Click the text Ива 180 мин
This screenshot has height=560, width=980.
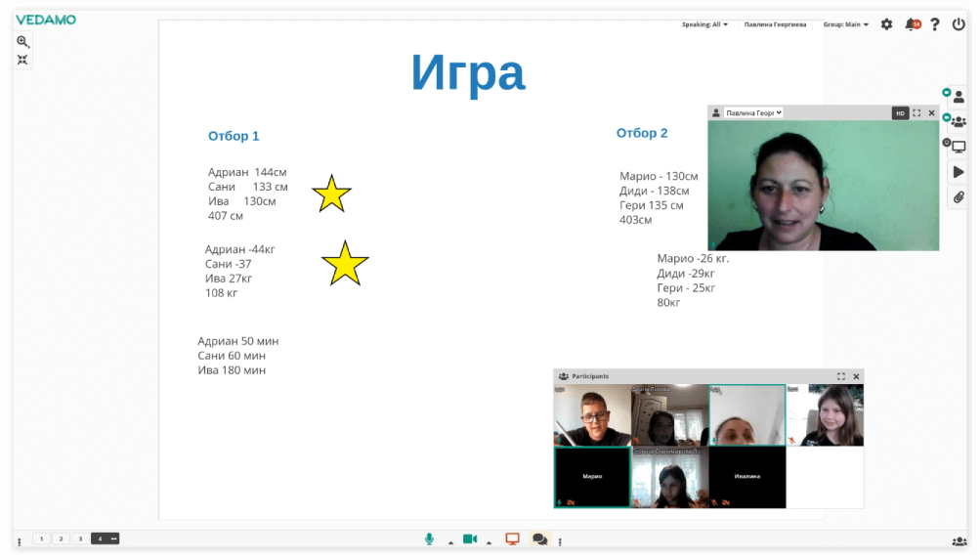point(232,370)
